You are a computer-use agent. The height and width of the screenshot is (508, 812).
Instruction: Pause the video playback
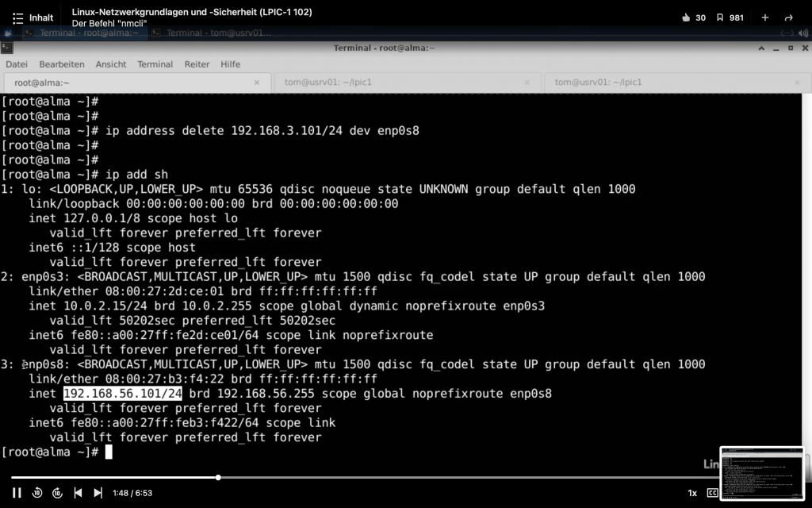click(17, 493)
